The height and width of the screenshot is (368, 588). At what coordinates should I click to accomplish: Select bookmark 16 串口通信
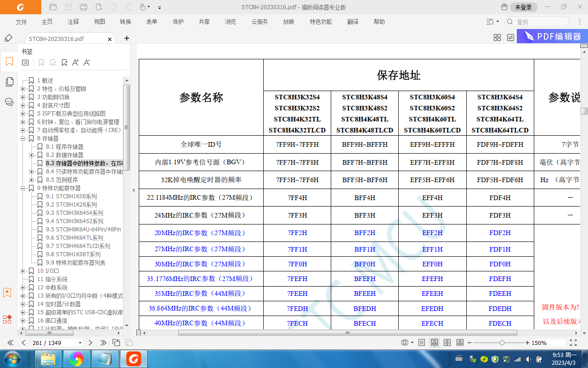coord(52,321)
